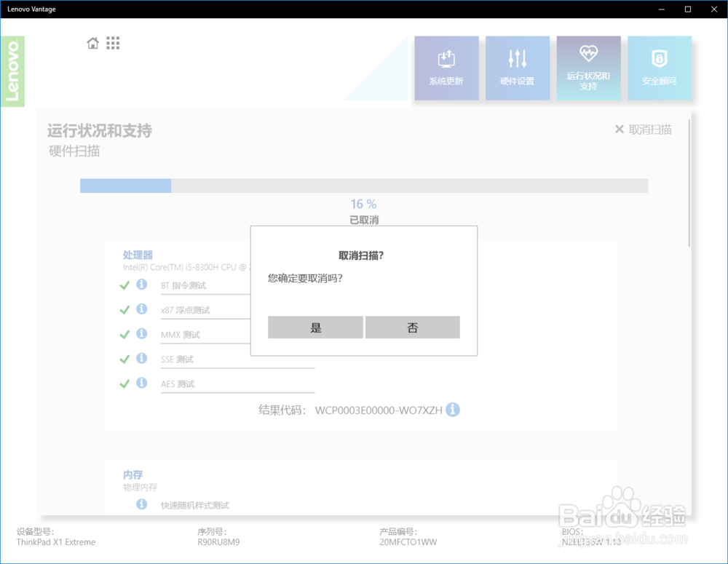This screenshot has width=728, height=564.
Task: Click serial number R90RU8M9
Action: 218,541
